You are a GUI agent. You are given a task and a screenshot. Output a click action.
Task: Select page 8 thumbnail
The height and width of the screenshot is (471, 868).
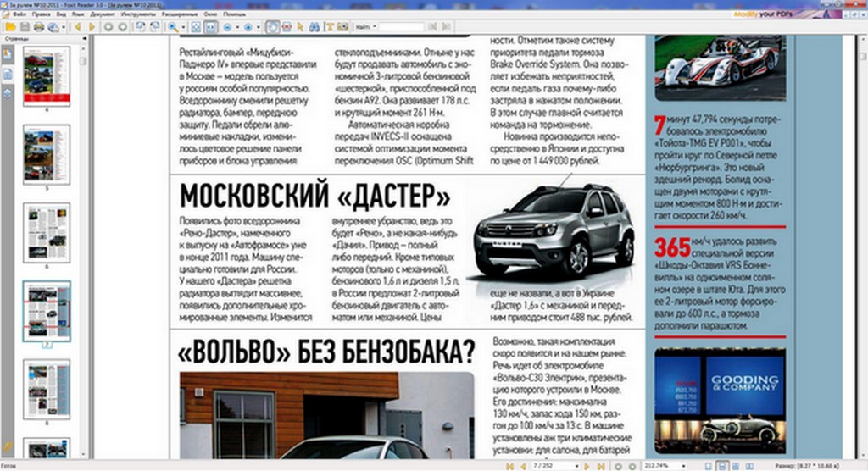coord(47,389)
